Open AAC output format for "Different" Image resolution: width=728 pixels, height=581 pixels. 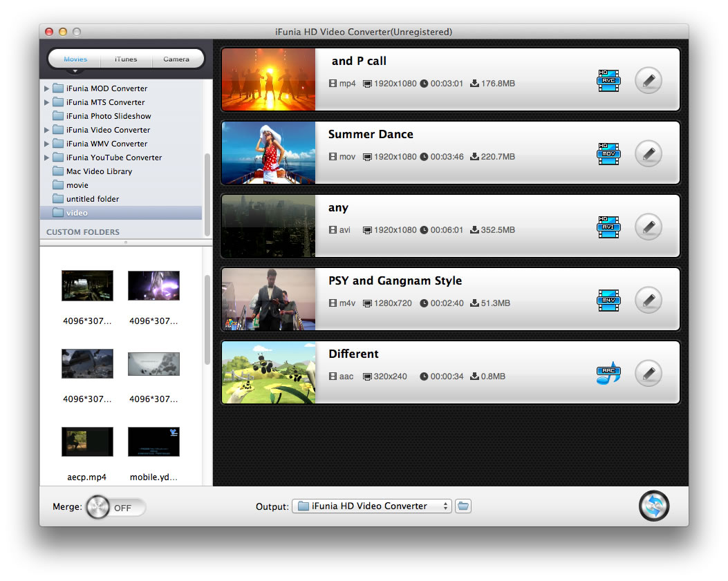[608, 373]
